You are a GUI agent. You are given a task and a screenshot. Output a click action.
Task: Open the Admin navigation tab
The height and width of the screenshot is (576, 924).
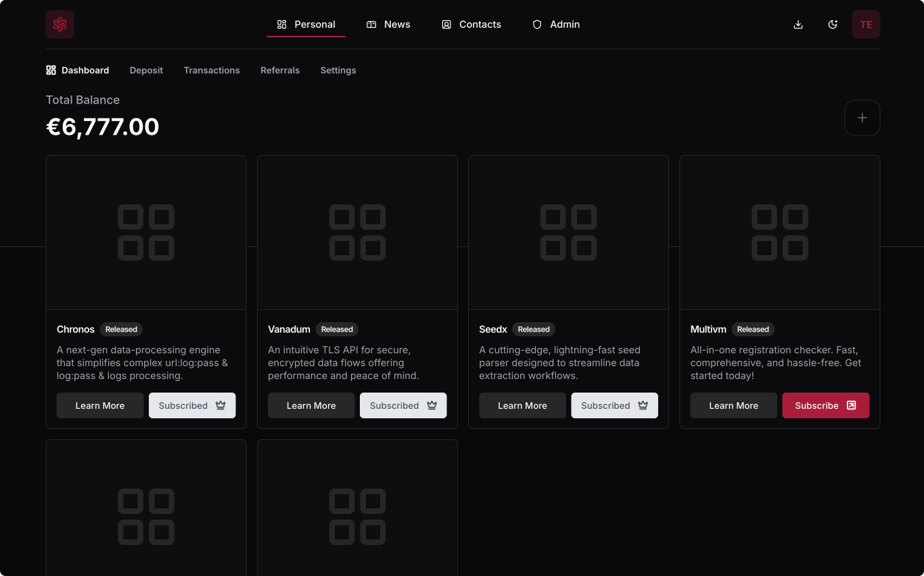(556, 24)
